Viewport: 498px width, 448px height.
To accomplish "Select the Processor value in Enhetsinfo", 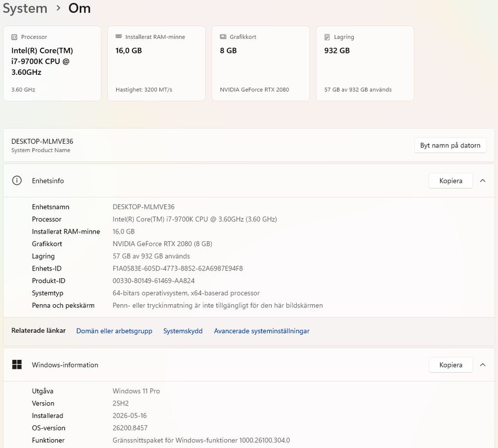I will click(195, 219).
